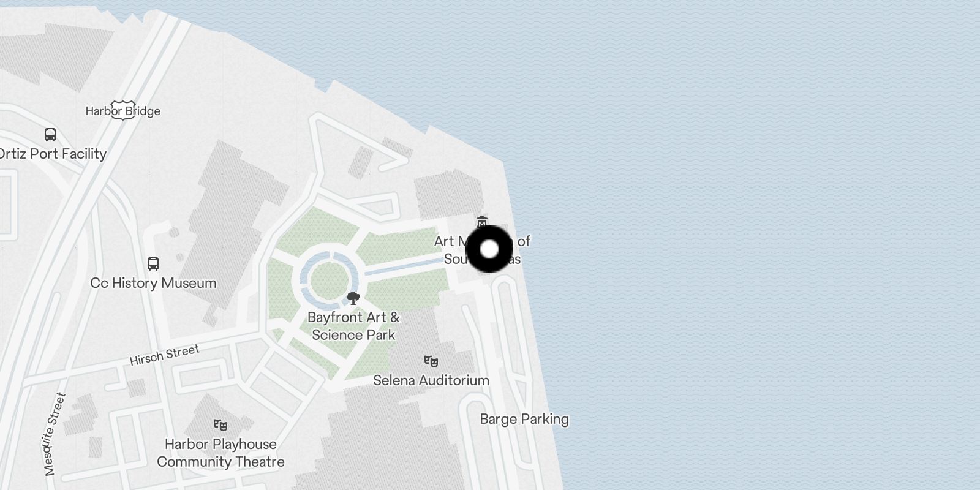980x490 pixels.
Task: Click Harbor Playhouse Community Theatre label
Action: point(221,453)
